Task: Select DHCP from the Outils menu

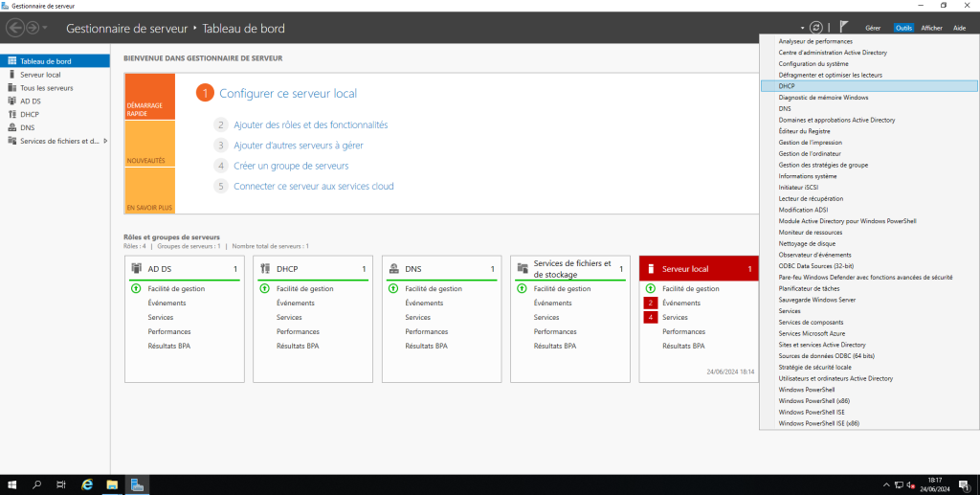Action: (787, 86)
